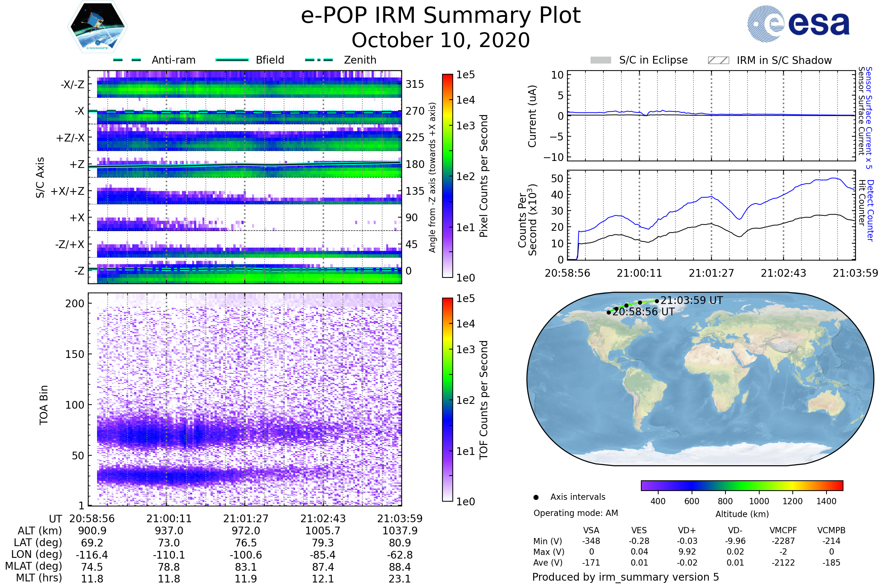Click the CASSIOPE satellite mission logo
The image size is (882, 588).
[x=97, y=27]
